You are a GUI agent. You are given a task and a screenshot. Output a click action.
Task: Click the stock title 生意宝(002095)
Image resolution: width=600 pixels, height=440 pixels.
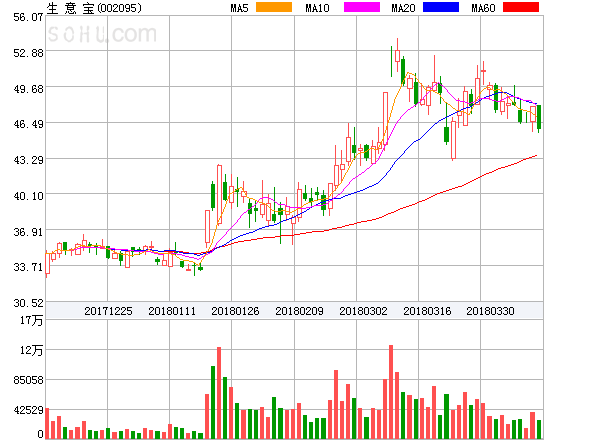[94, 8]
